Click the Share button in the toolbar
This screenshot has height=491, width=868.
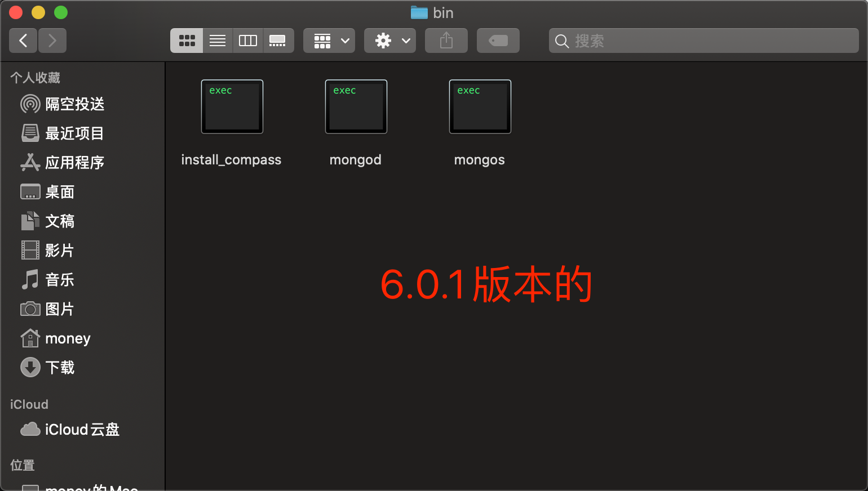[446, 40]
